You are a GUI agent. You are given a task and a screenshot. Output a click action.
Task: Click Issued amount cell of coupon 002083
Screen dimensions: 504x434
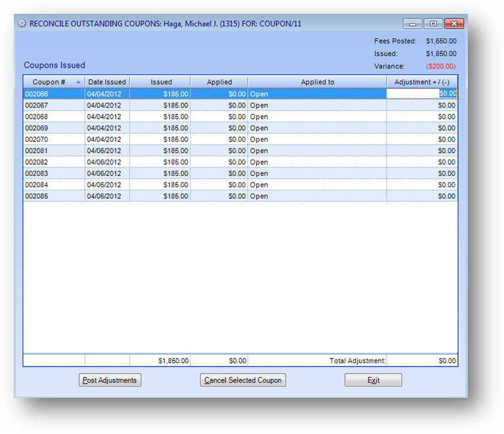160,173
